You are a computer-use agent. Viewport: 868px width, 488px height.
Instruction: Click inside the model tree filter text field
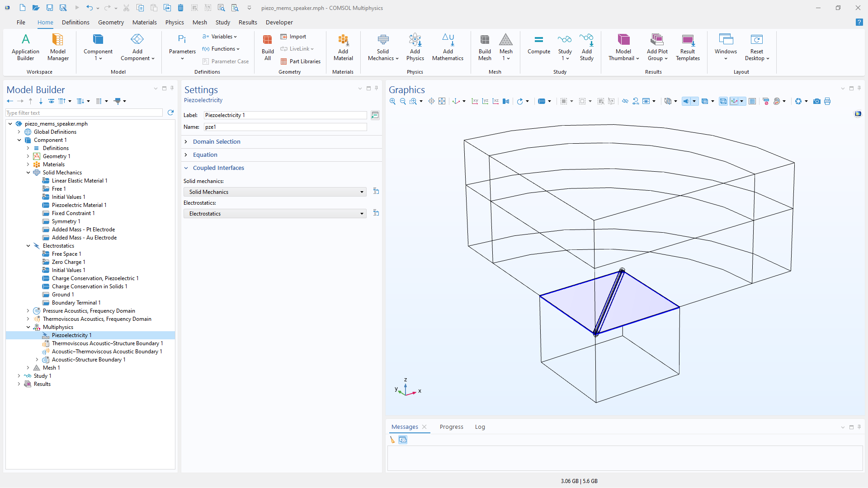coord(84,113)
